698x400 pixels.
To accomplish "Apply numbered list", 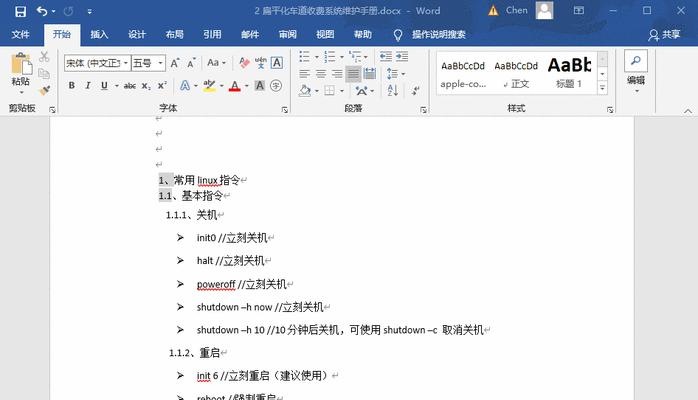I will pyautogui.click(x=330, y=57).
